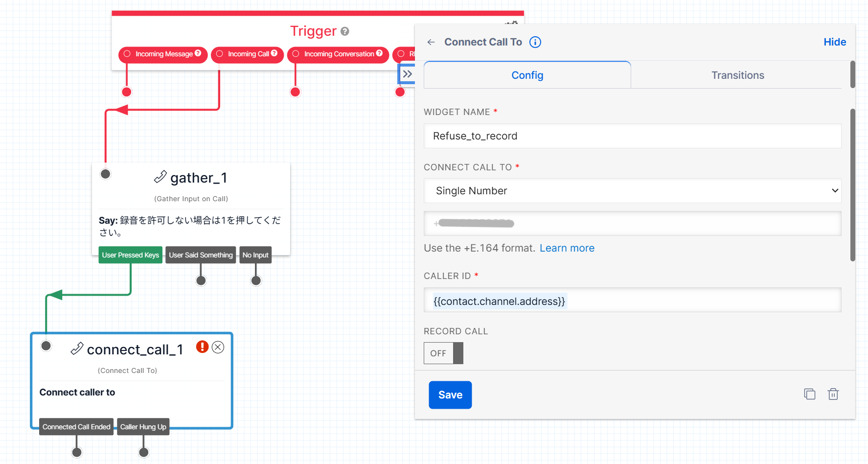Viewport: 868px width, 464px height.
Task: Open the Single Number dropdown
Action: (x=632, y=191)
